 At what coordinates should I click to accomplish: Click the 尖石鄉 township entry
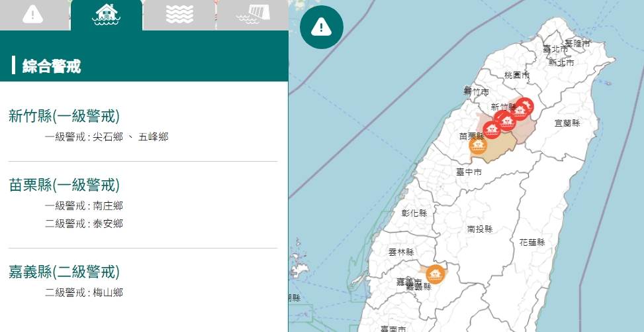(x=108, y=137)
